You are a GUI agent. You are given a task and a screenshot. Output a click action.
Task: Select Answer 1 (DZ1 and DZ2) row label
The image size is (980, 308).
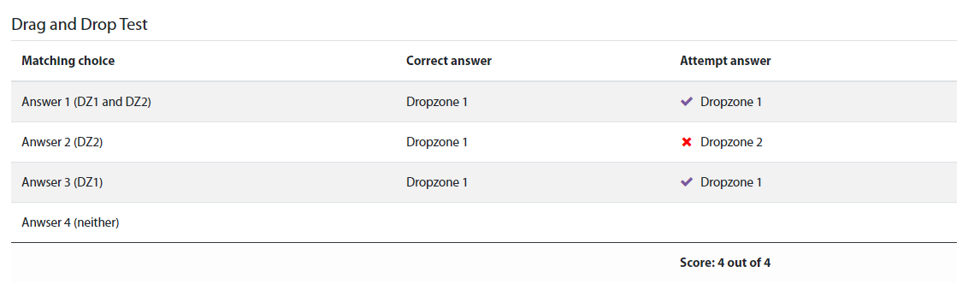point(86,101)
